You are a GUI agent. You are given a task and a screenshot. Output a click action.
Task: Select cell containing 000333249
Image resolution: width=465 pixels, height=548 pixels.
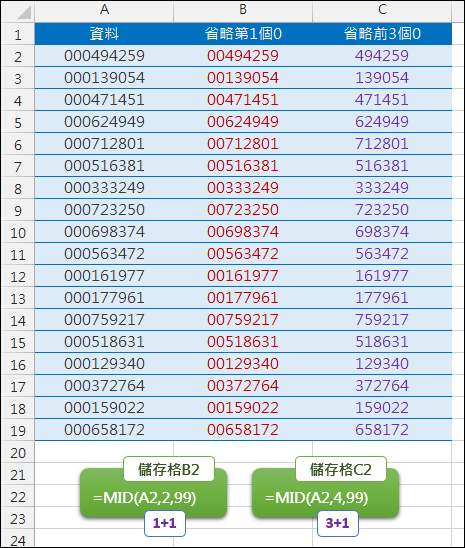pos(104,188)
